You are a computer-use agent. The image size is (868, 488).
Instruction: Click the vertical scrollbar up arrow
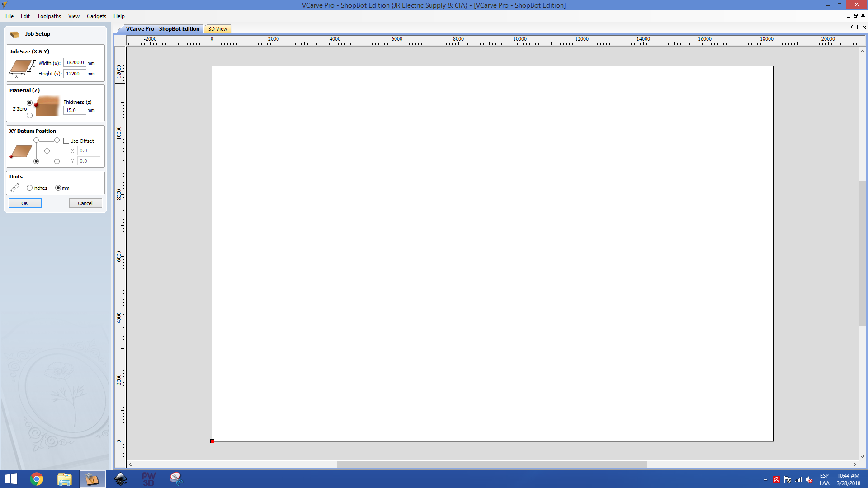862,51
